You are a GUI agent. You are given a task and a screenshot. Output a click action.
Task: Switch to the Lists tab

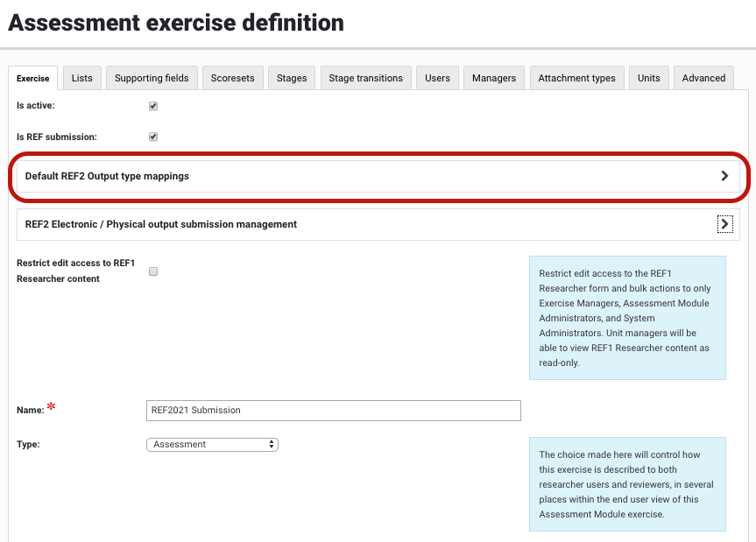pos(82,78)
